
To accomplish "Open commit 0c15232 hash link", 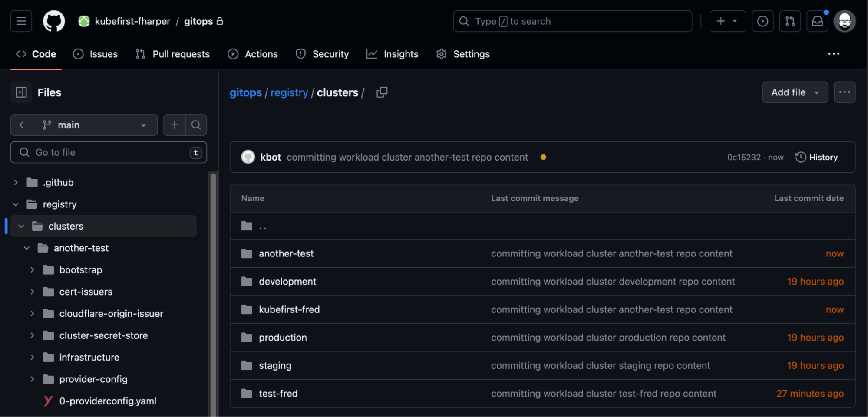I will [x=744, y=157].
